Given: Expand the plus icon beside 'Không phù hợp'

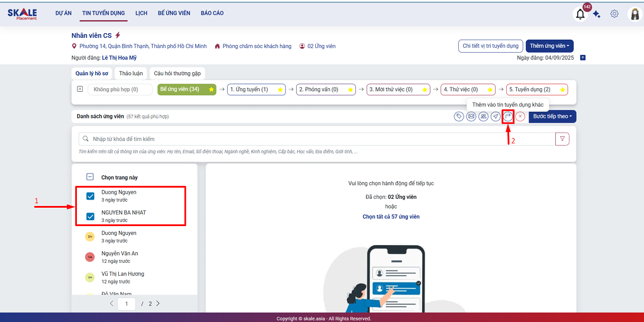Looking at the screenshot, I should pos(80,89).
